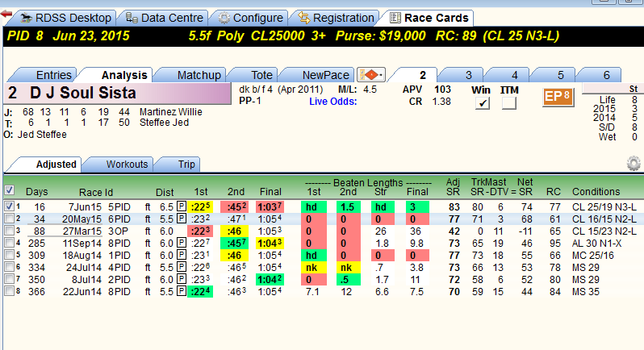
Task: Click CL 25/19 N3-L conditions cell
Action: pos(604,207)
